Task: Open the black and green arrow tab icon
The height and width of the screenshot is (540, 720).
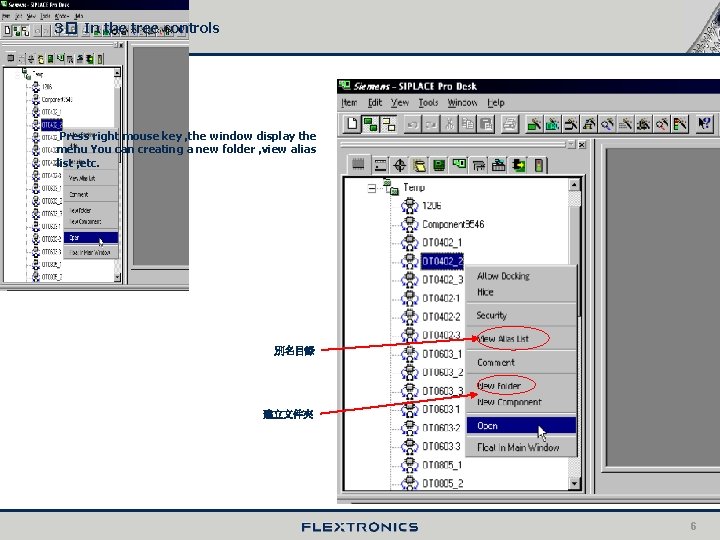Action: tap(518, 165)
